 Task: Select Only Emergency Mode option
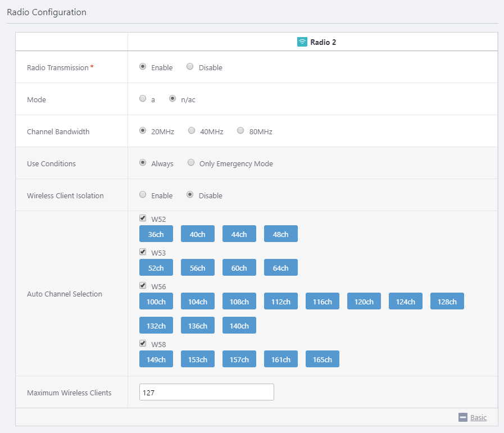pyautogui.click(x=191, y=162)
